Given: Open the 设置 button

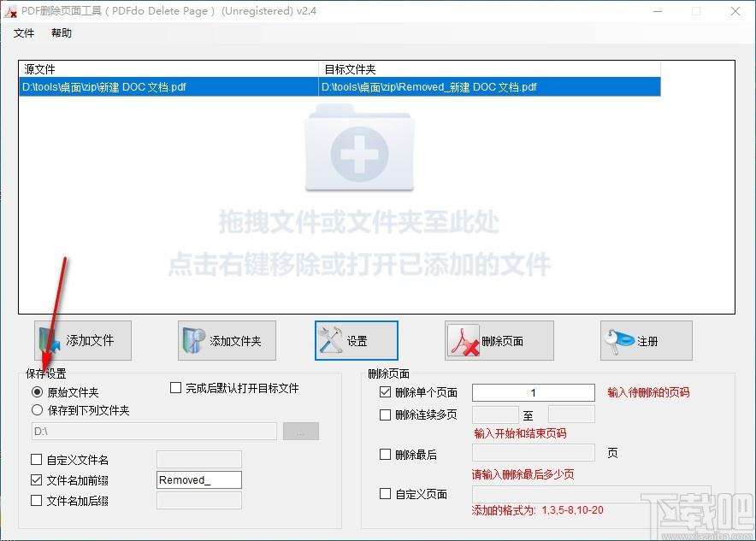Looking at the screenshot, I should click(x=357, y=341).
